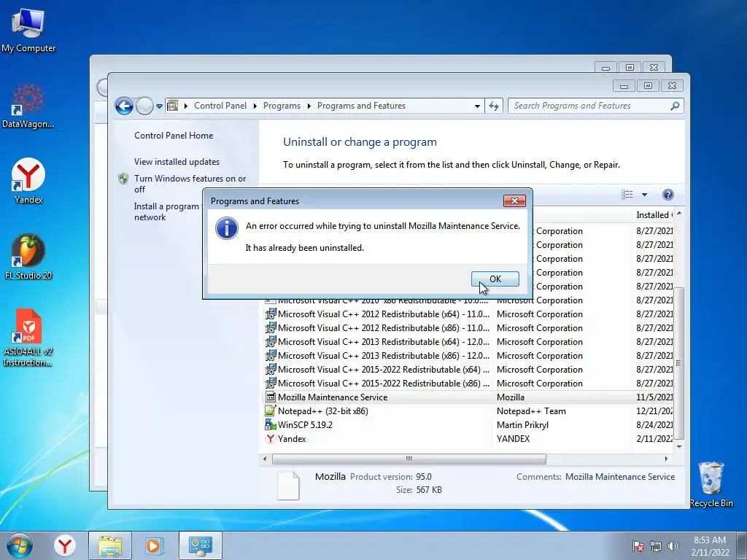Click the Control Panel icon in the address bar

(172, 106)
